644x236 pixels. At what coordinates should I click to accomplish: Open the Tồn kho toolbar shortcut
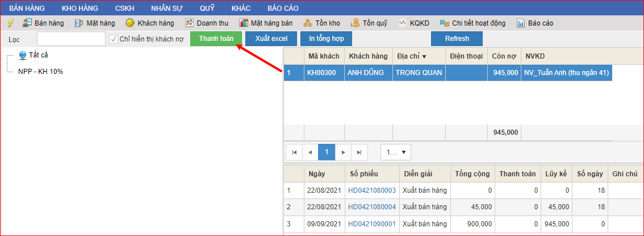pos(321,23)
